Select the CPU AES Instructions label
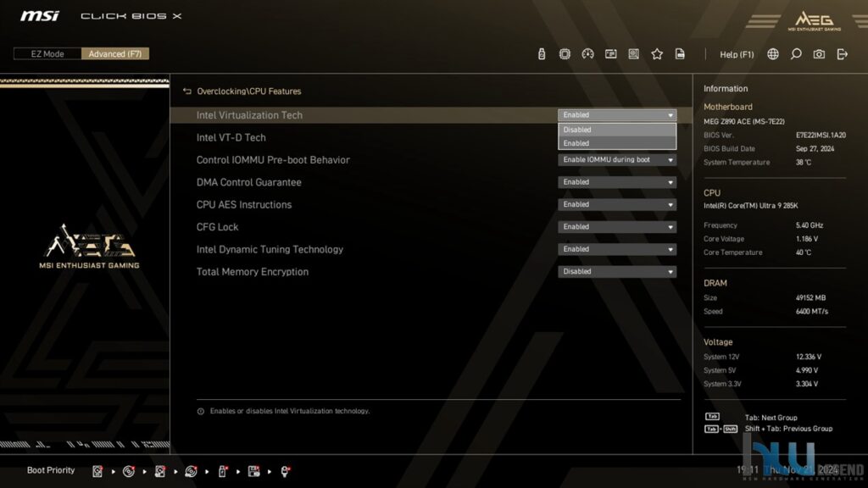Image resolution: width=868 pixels, height=488 pixels. [243, 205]
